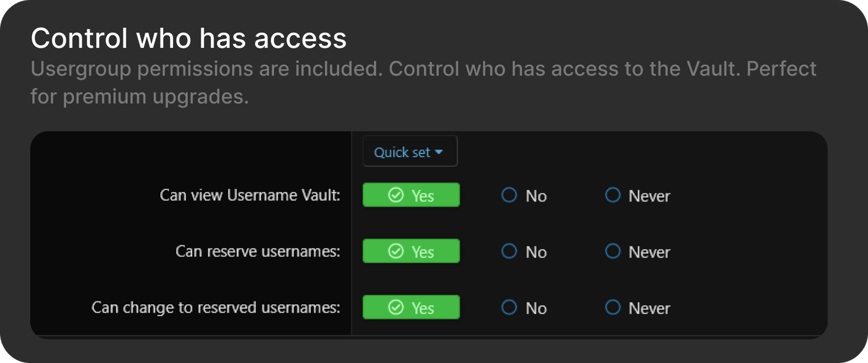
Task: Click green Yes text for change to reserved usernames
Action: 423,308
